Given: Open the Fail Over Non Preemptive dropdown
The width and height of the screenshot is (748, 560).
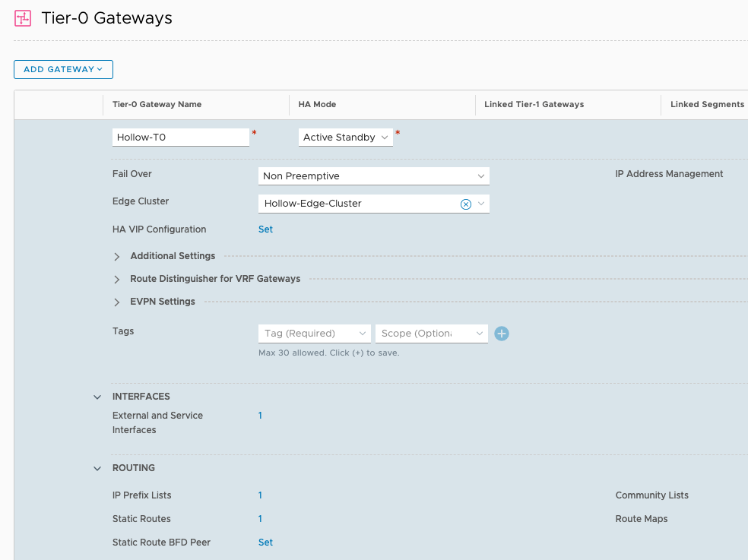Looking at the screenshot, I should tap(373, 176).
